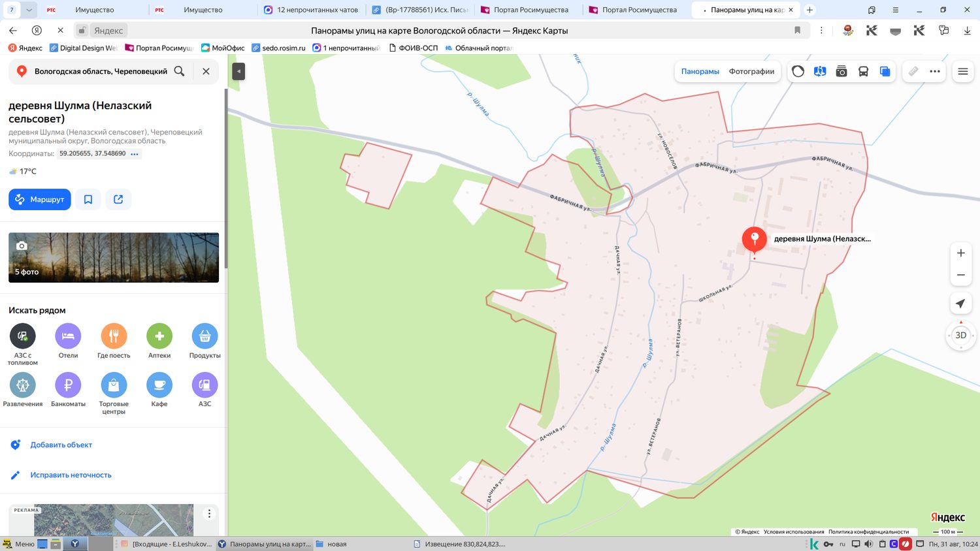Viewport: 980px width, 551px height.
Task: Open the browser tab groups dropdown arrow
Action: 29,10
